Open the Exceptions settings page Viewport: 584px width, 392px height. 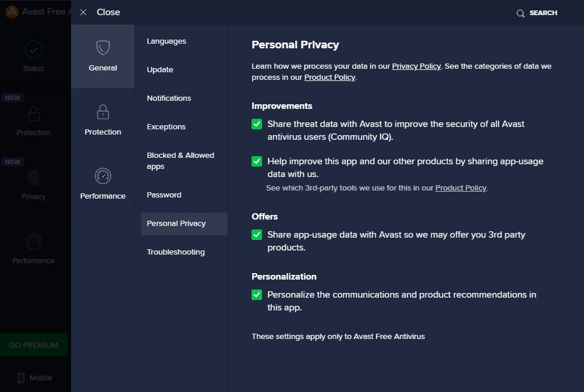pyautogui.click(x=167, y=127)
